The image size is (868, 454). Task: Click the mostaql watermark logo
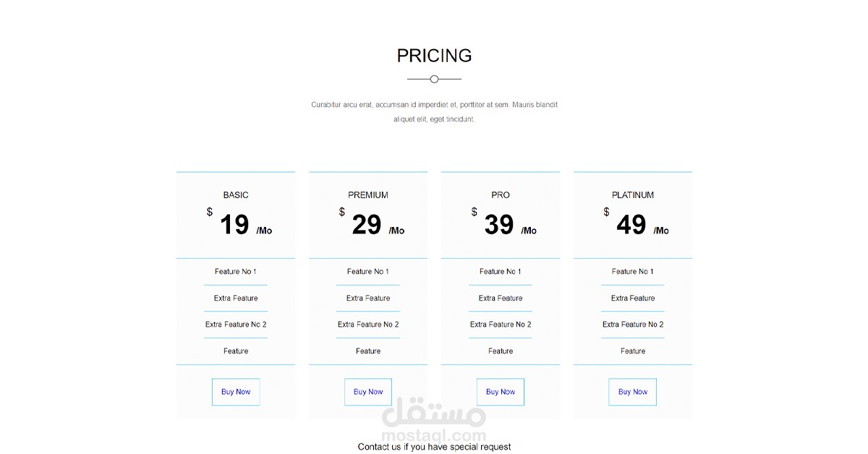(x=434, y=421)
